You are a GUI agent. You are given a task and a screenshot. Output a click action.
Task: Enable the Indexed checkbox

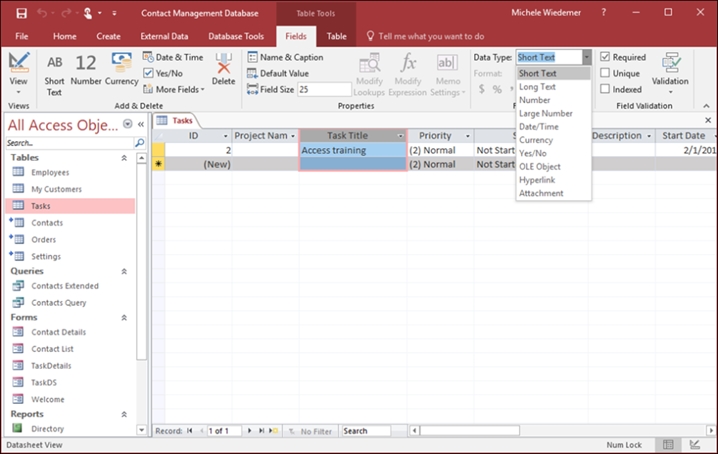point(605,89)
